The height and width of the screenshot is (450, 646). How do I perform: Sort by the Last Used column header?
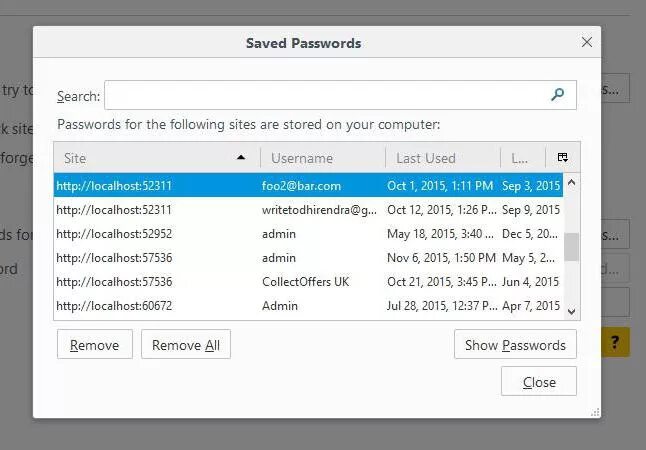click(442, 158)
